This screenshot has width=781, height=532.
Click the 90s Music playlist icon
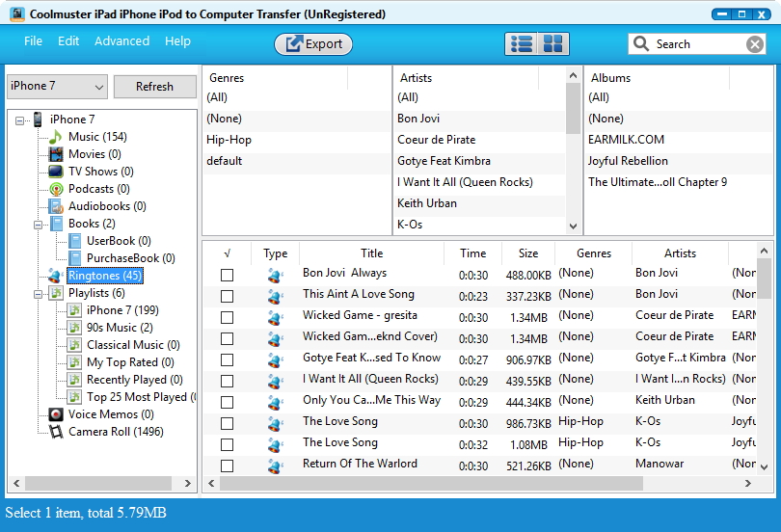74,328
